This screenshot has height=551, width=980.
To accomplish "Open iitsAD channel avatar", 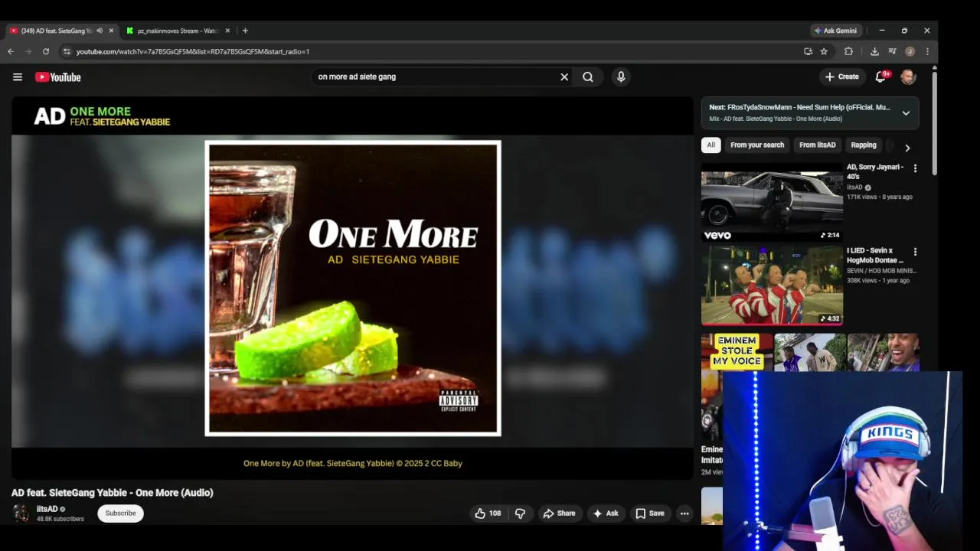I will [x=21, y=514].
